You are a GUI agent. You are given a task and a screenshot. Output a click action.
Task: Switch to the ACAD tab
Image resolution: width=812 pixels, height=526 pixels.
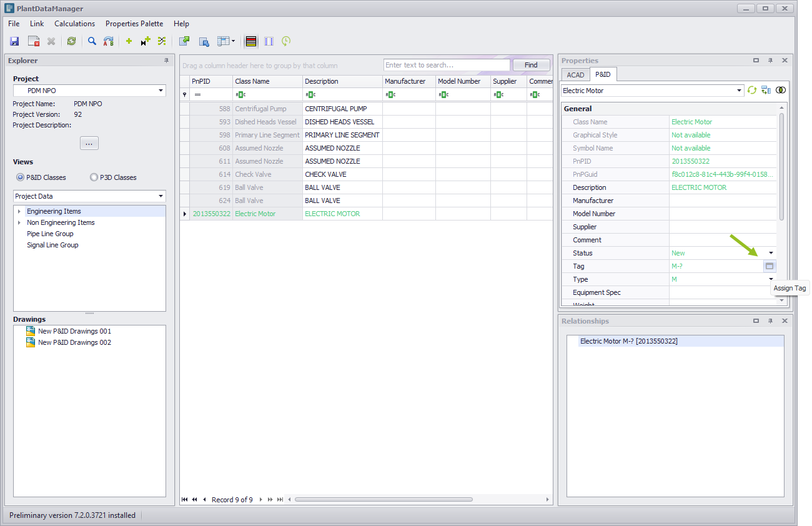coord(575,75)
